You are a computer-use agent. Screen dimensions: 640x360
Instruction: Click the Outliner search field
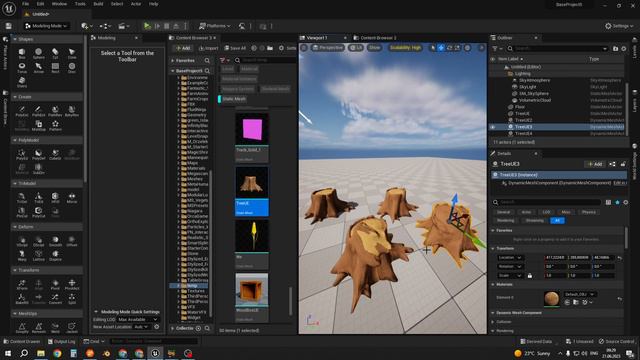557,49
